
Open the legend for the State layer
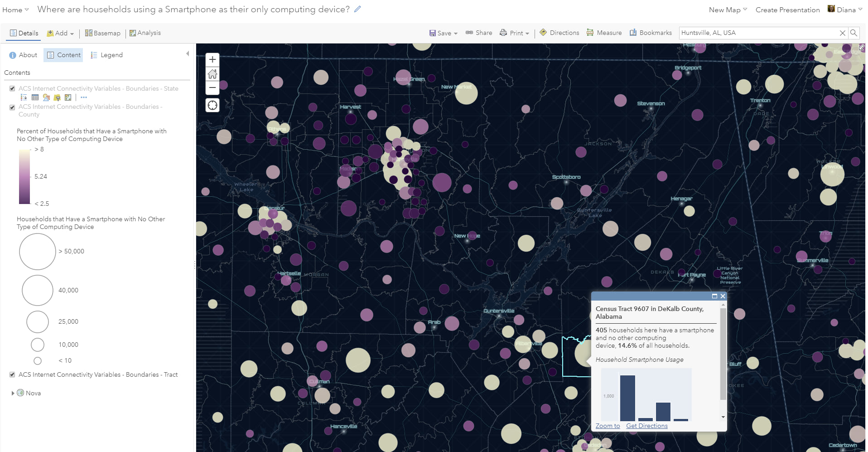[23, 97]
